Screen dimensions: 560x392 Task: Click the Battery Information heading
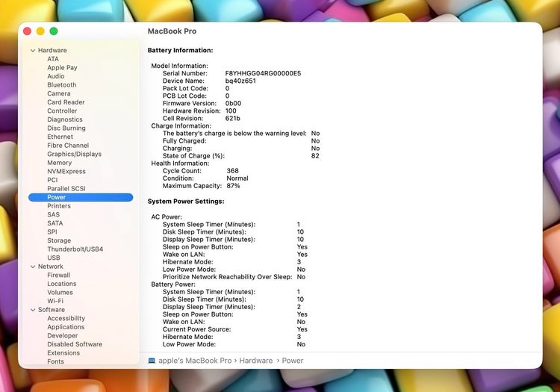[x=180, y=50]
